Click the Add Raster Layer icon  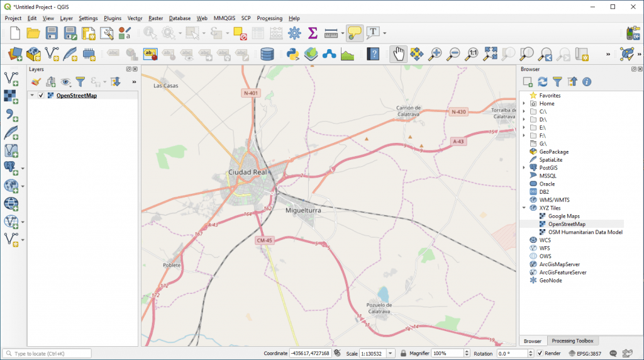11,96
